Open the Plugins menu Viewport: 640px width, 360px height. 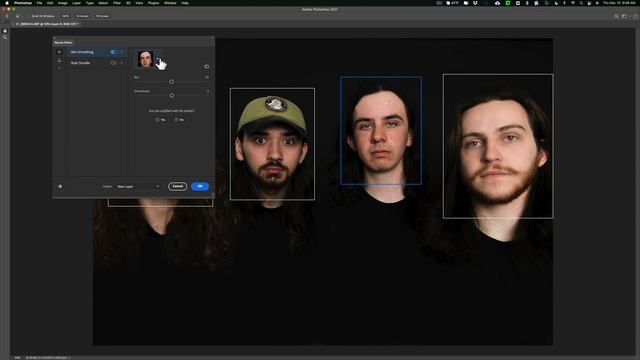tap(153, 3)
